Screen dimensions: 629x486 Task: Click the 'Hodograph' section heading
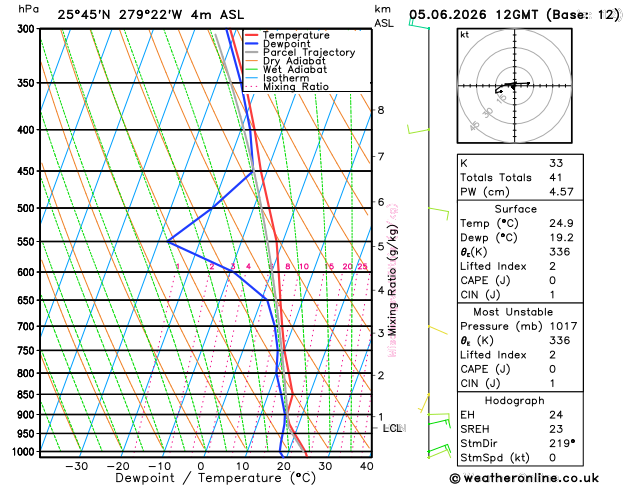[515, 401]
